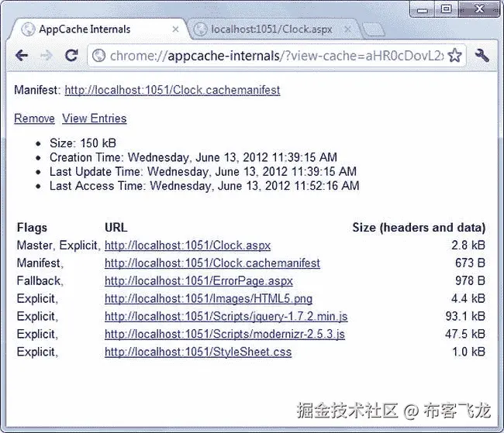Focus the chrome://appcache-internals address bar

(x=277, y=56)
